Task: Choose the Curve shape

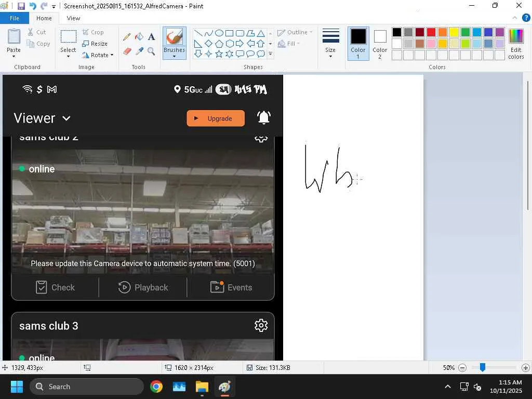Action: click(209, 33)
